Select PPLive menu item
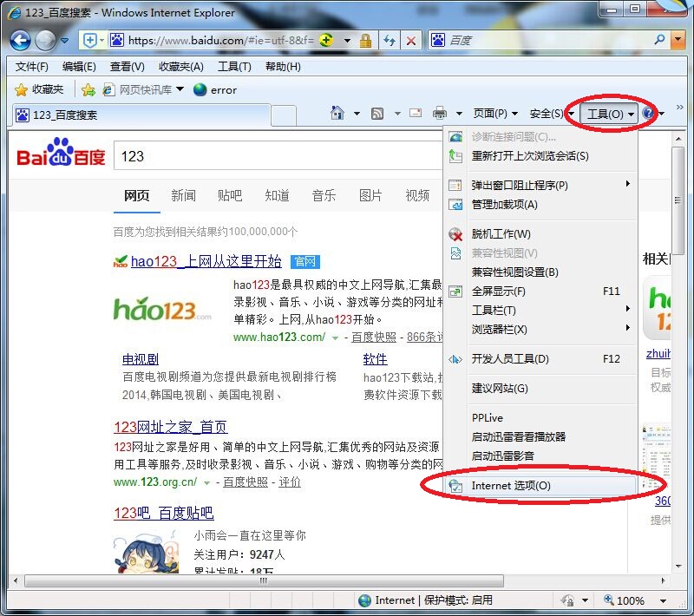 click(540, 417)
